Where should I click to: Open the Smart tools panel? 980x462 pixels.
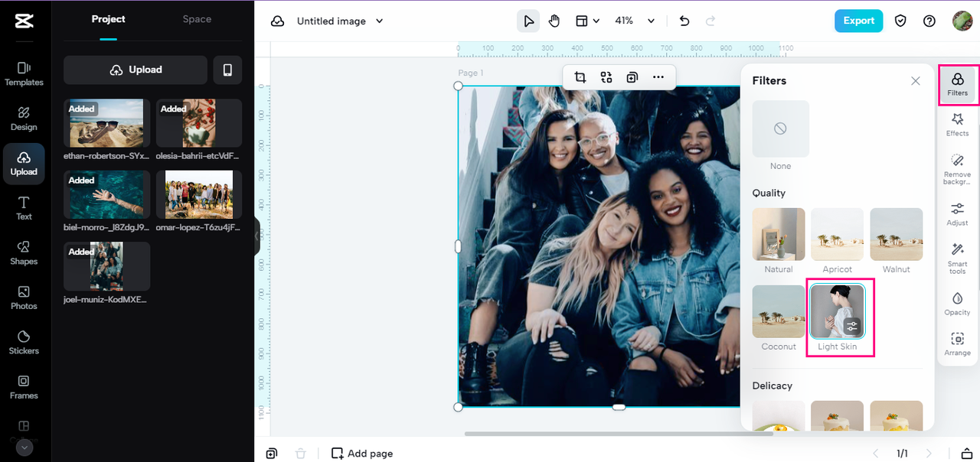click(958, 259)
